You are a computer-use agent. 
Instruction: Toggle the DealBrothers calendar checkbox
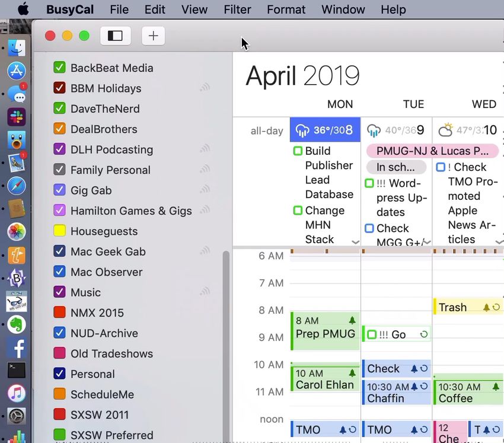coord(59,129)
